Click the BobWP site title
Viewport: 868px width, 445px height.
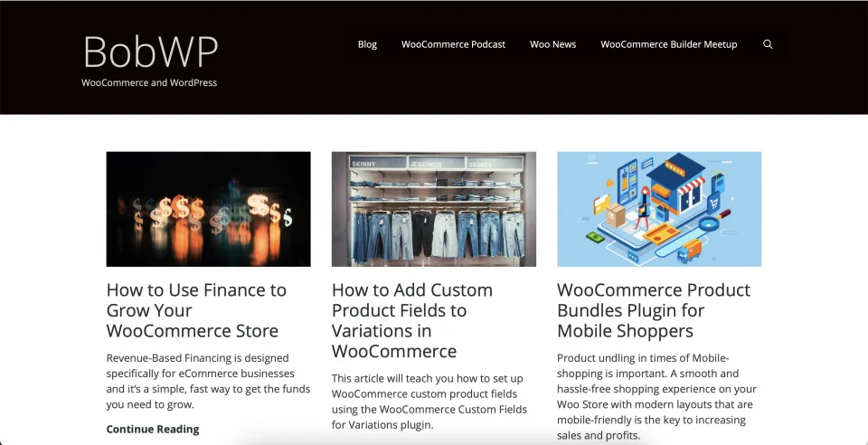tap(150, 52)
